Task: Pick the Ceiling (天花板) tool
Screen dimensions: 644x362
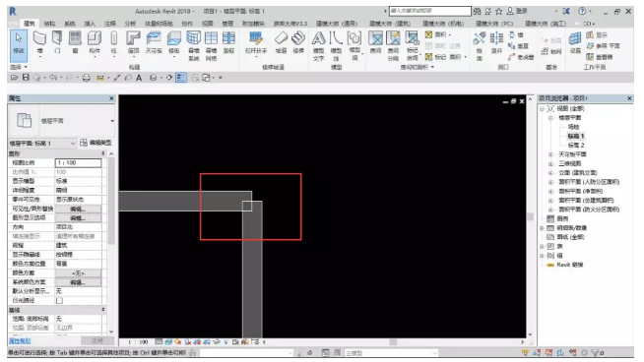Action: (154, 42)
